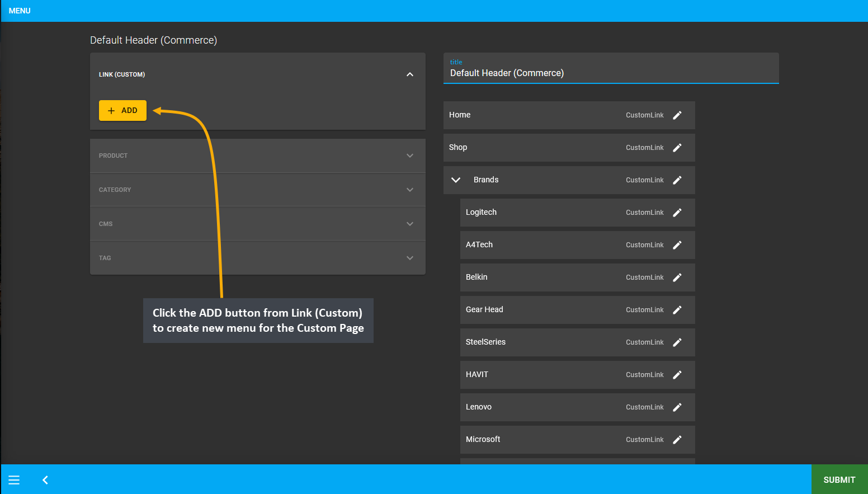
Task: Edit the A4Tech menu link
Action: click(677, 245)
